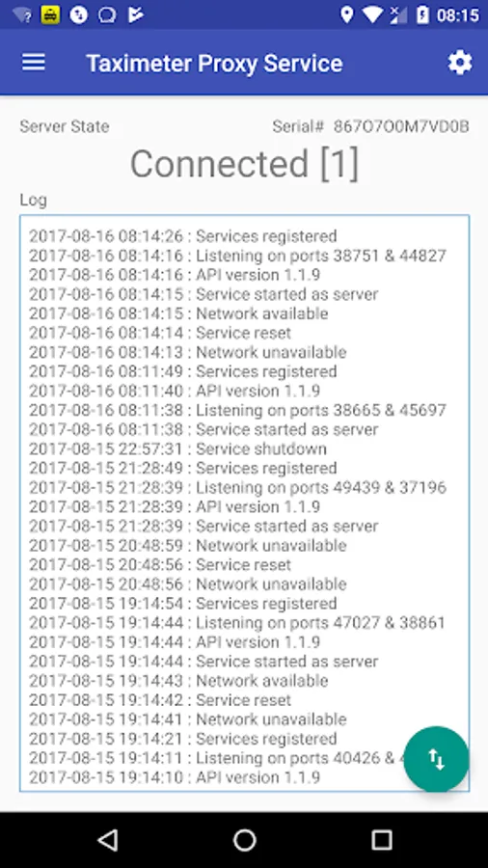Tap the recent apps square button
This screenshot has width=488, height=868.
coord(381,840)
